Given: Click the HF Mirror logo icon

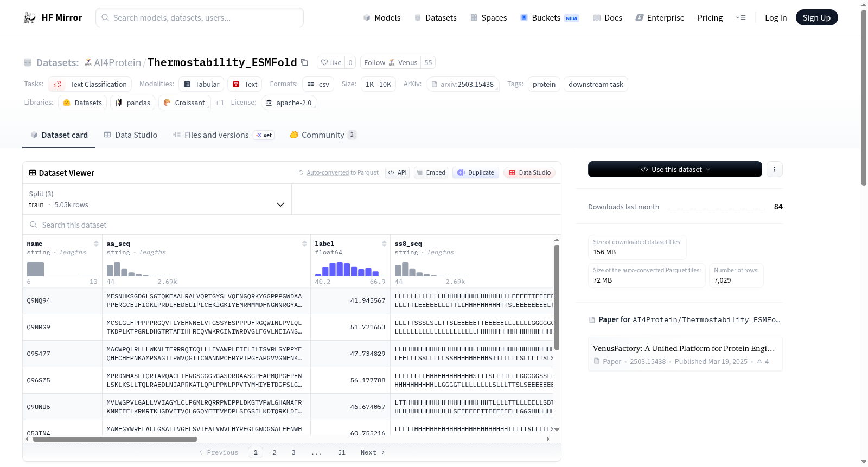Looking at the screenshot, I should click(30, 18).
